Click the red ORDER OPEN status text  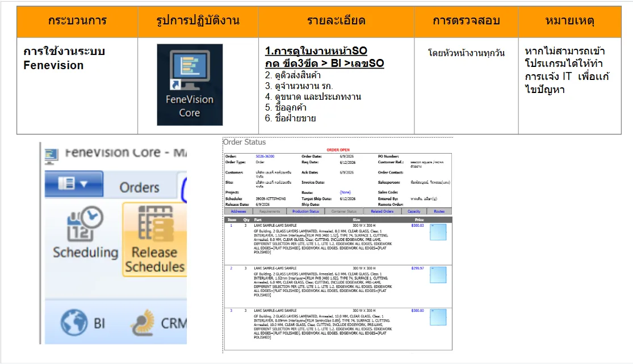click(338, 150)
